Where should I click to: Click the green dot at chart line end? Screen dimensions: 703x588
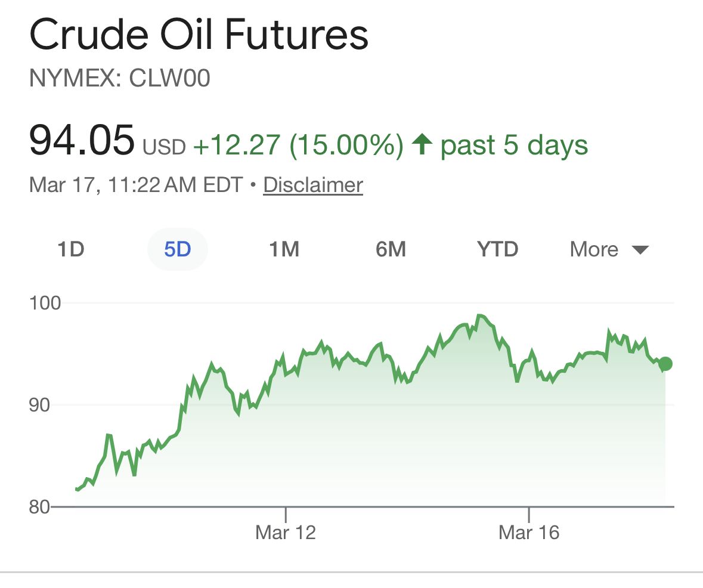point(666,364)
